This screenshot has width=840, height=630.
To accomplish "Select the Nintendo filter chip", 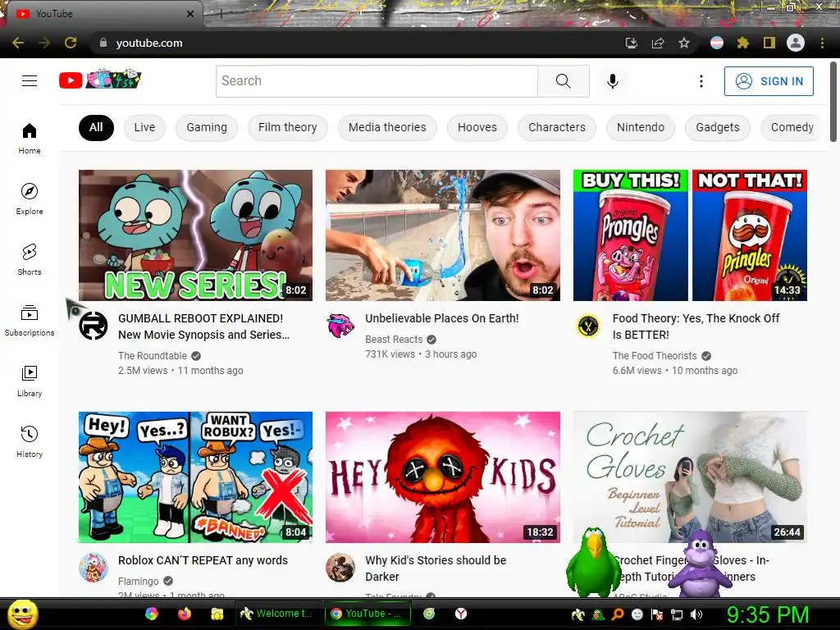I will pyautogui.click(x=641, y=127).
